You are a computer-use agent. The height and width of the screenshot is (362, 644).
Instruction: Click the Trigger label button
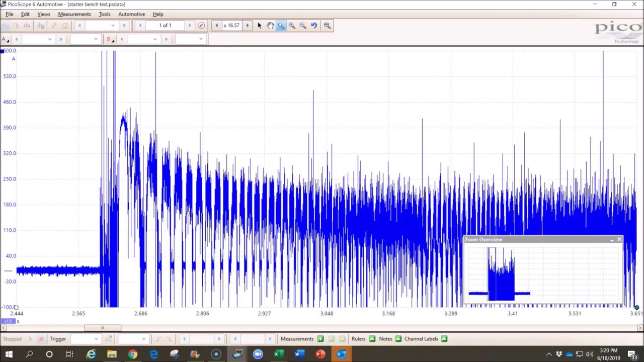(x=58, y=339)
